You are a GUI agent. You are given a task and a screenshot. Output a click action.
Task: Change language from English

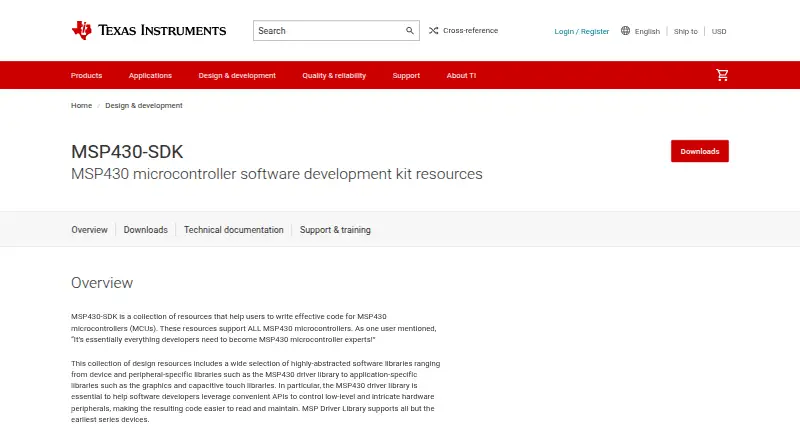click(x=647, y=31)
